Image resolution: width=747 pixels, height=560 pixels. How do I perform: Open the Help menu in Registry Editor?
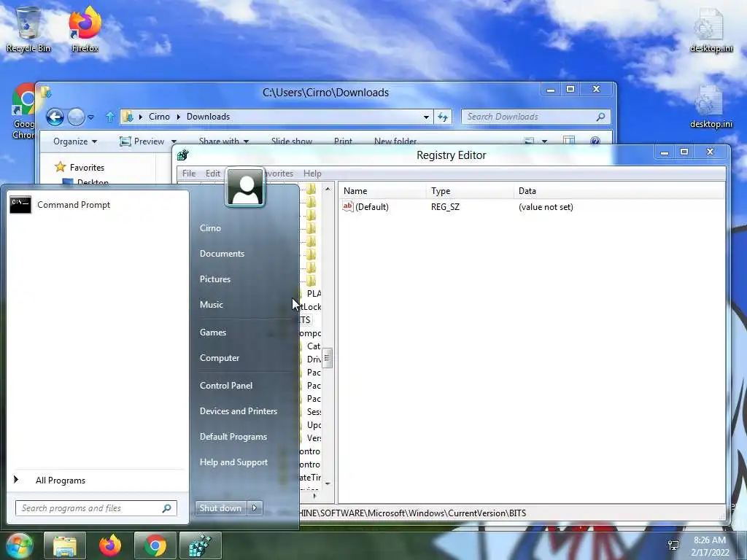point(312,174)
